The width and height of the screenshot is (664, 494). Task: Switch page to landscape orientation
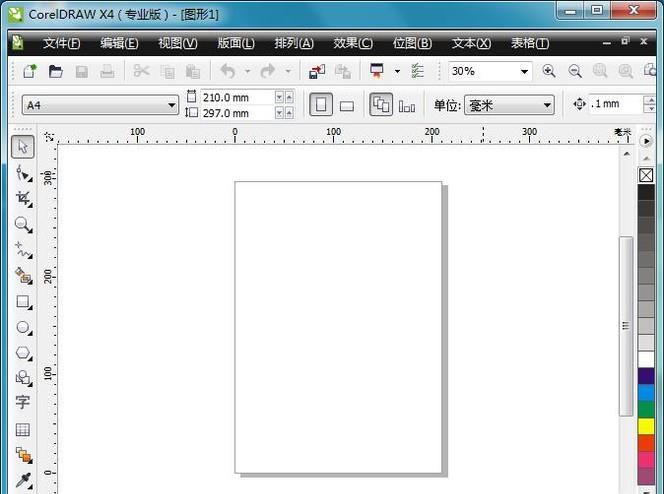[x=347, y=105]
